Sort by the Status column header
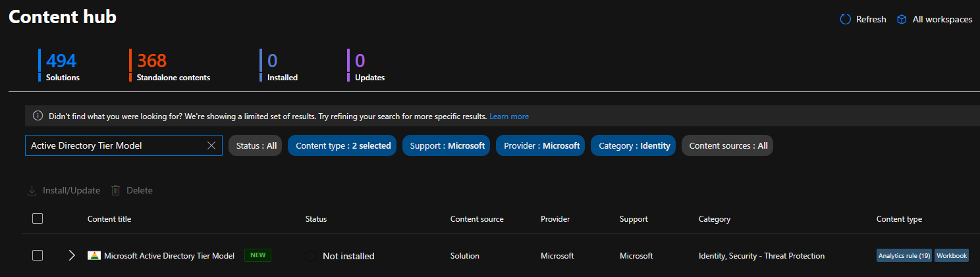Image resolution: width=980 pixels, height=277 pixels. tap(316, 218)
